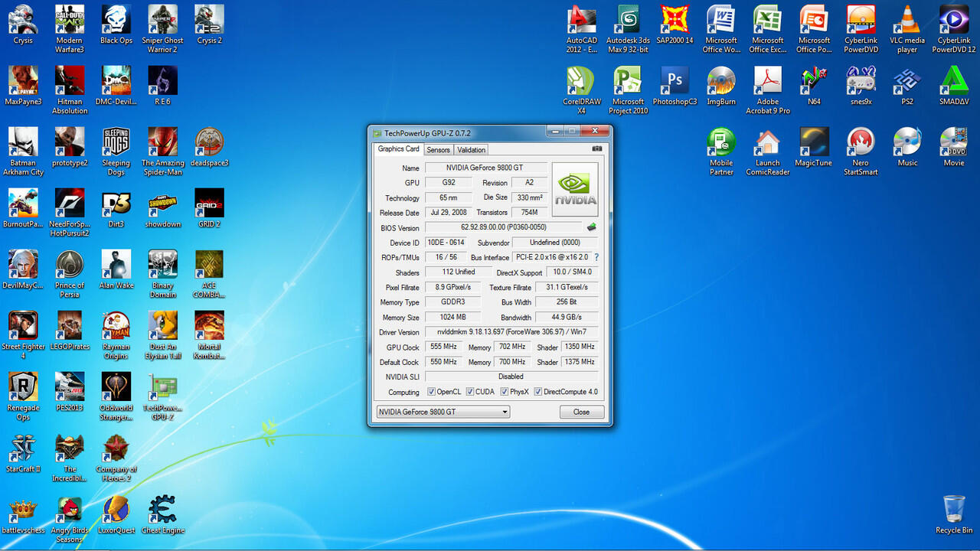Click the BIOS Version field
This screenshot has height=551, width=980.
504,227
